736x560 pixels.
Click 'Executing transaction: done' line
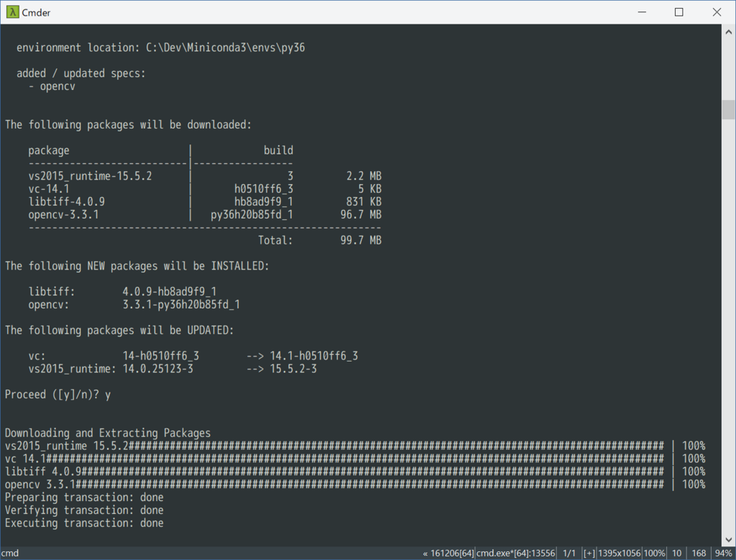85,523
